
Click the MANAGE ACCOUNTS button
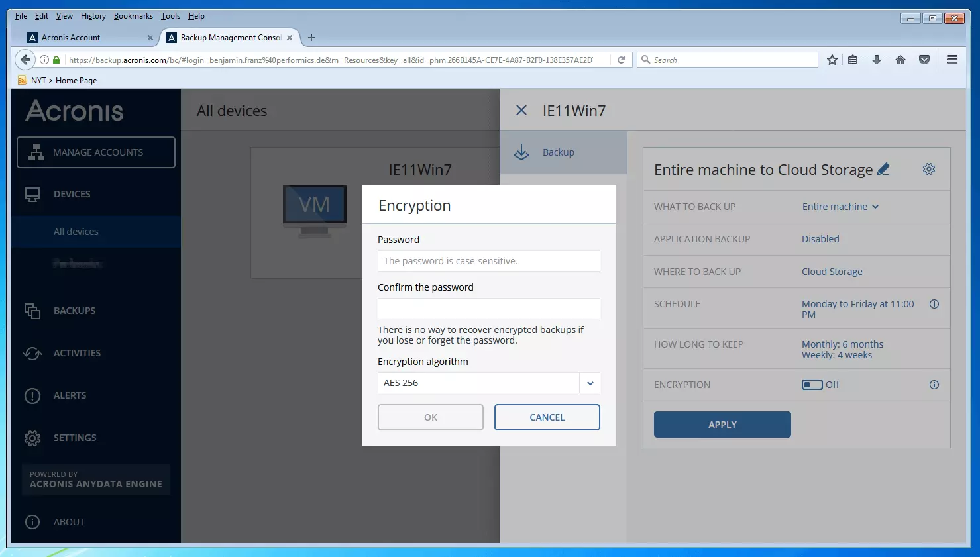(x=96, y=152)
